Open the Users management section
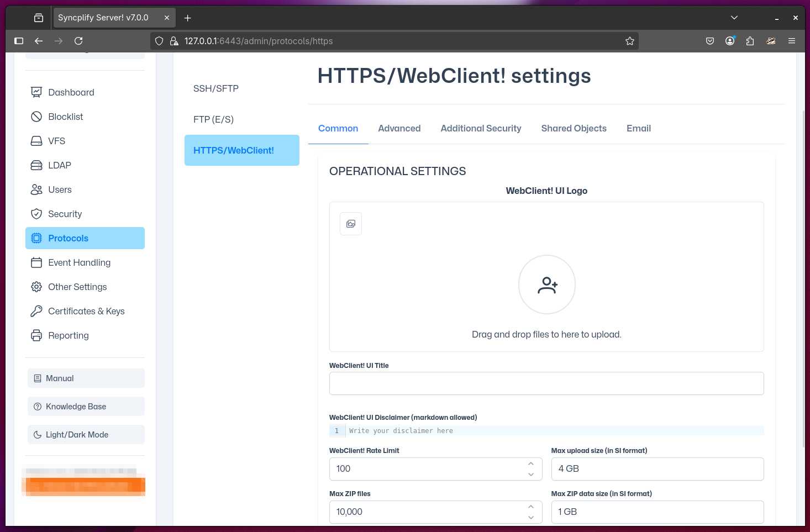810x532 pixels. click(x=60, y=189)
